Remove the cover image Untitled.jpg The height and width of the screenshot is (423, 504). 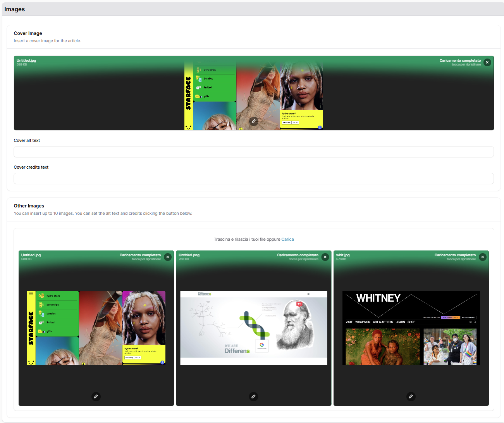coord(487,62)
